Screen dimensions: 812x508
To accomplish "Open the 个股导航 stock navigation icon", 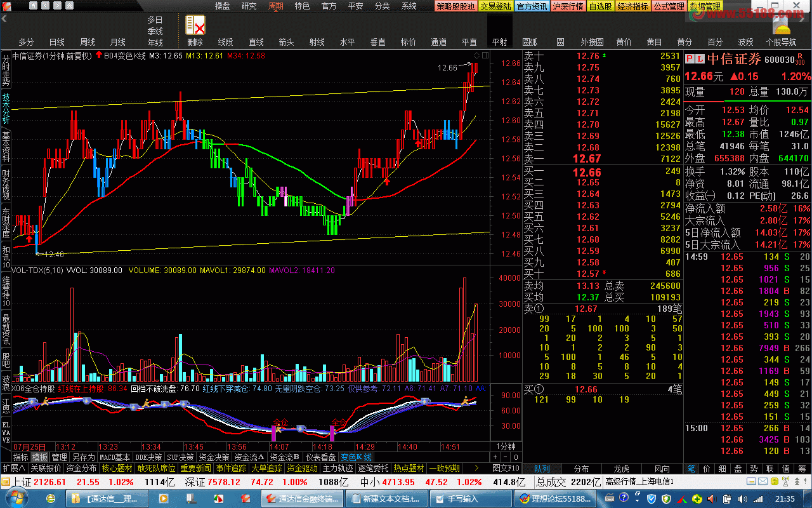I will [x=781, y=25].
